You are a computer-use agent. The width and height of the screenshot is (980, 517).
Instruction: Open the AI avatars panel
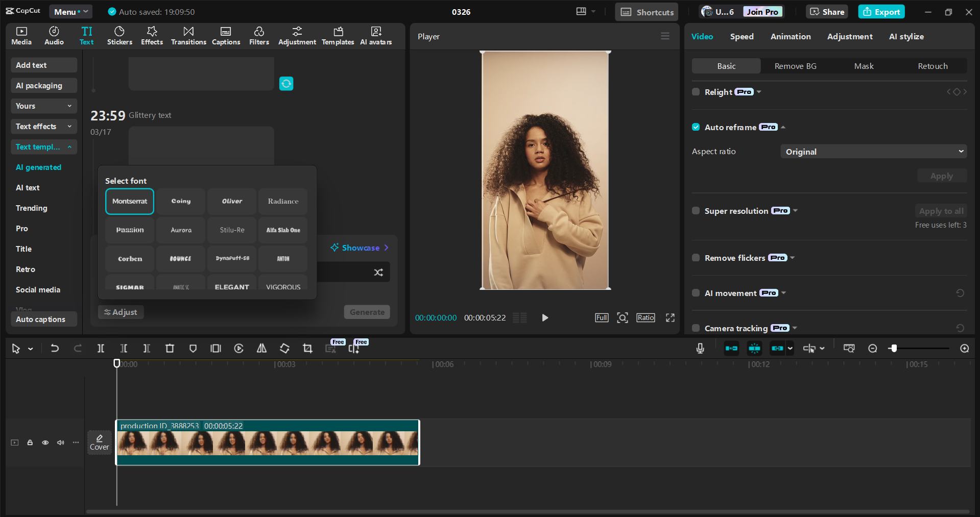coord(376,36)
